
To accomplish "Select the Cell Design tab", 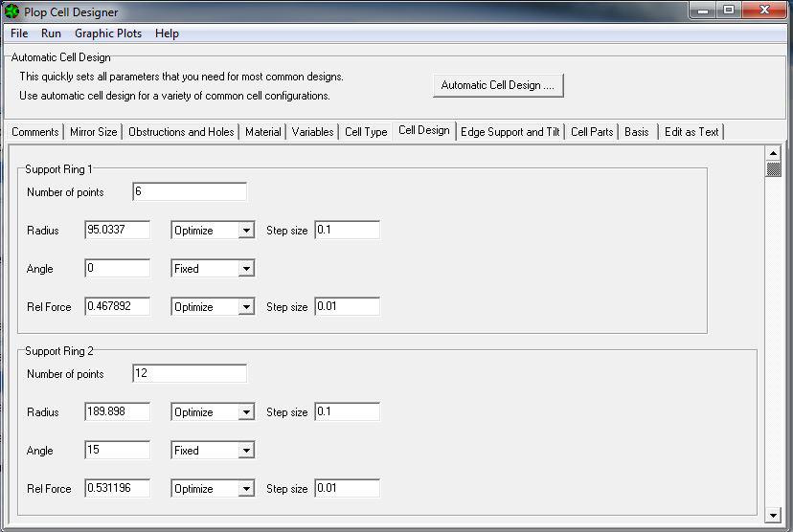I will (424, 130).
